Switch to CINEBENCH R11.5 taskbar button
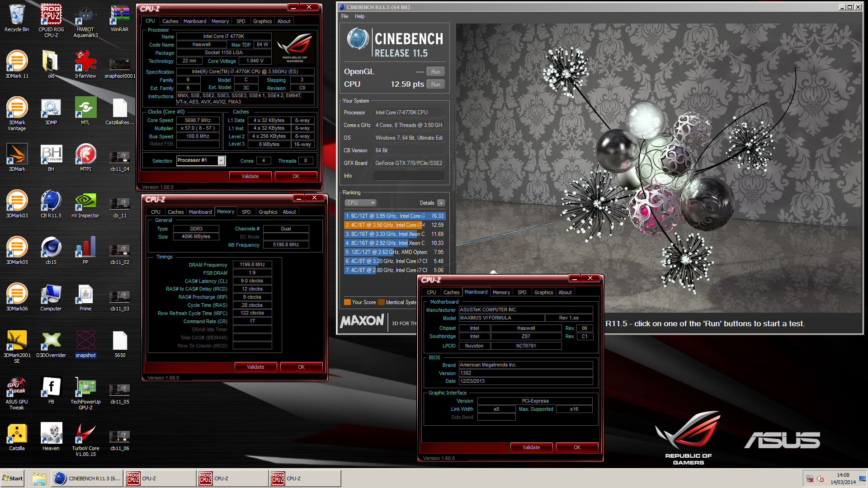 [x=87, y=479]
